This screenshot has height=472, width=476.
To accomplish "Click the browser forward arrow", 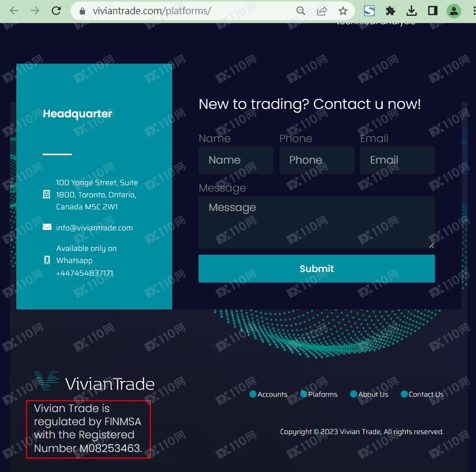I will click(x=35, y=11).
